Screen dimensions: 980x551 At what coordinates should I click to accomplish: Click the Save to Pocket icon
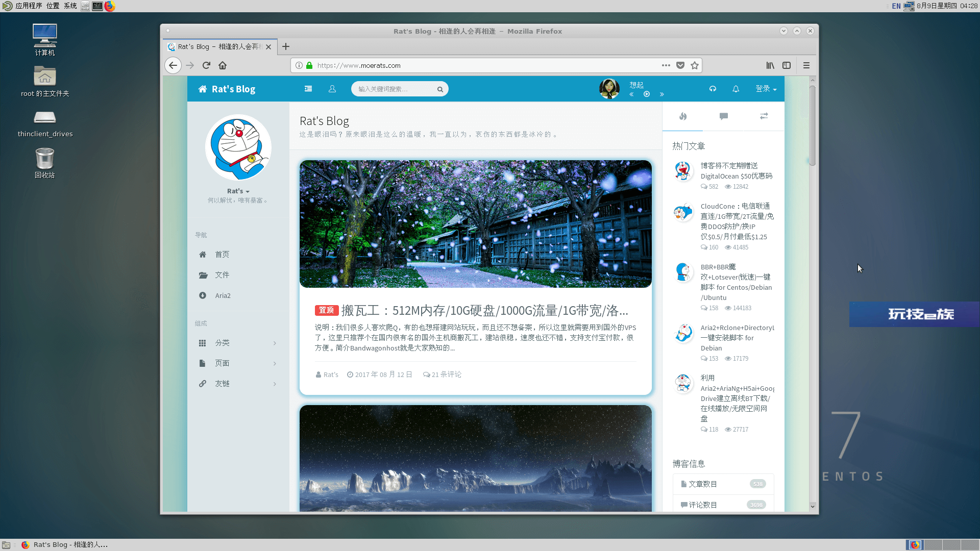click(680, 65)
